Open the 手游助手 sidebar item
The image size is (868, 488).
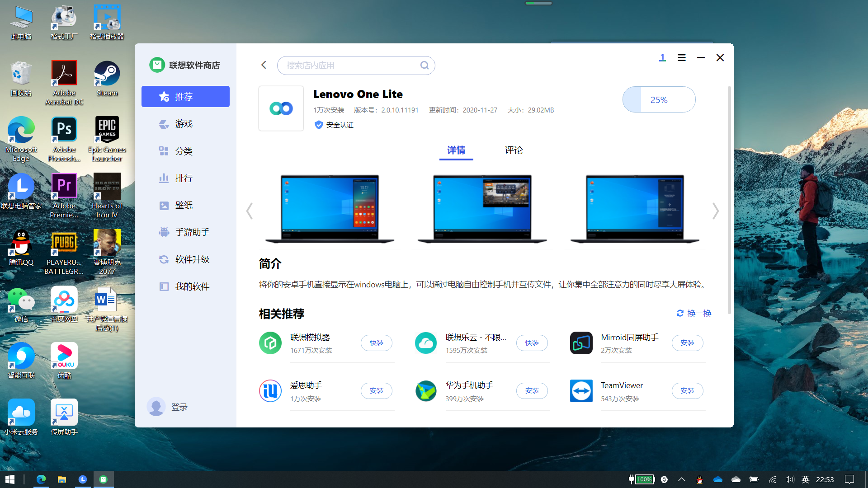pos(185,232)
